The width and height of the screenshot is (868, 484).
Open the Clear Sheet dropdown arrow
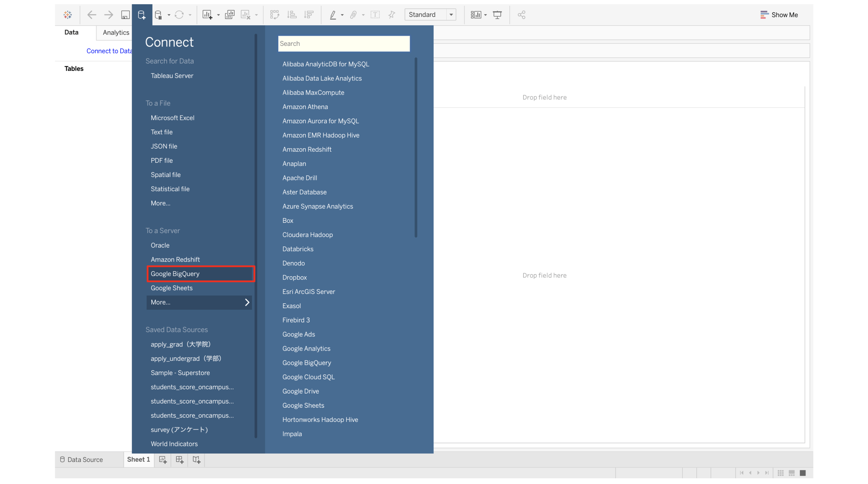[257, 15]
